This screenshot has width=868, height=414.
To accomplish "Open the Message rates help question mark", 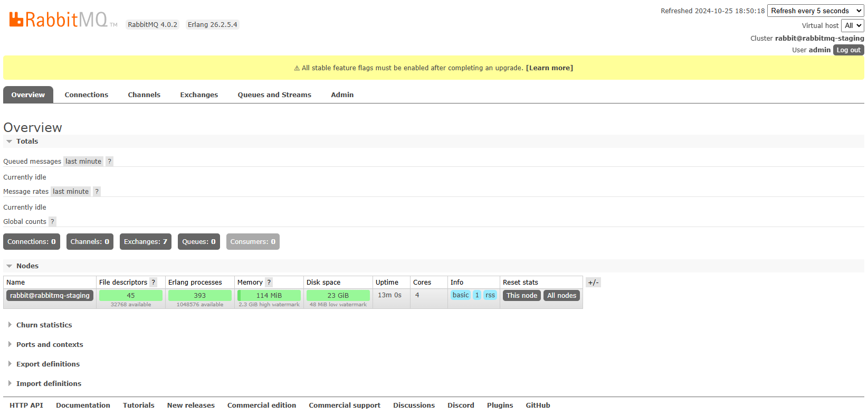I will click(97, 192).
